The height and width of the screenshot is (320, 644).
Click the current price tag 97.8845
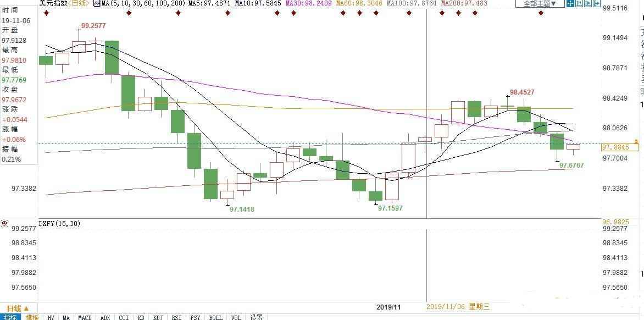[x=620, y=147]
